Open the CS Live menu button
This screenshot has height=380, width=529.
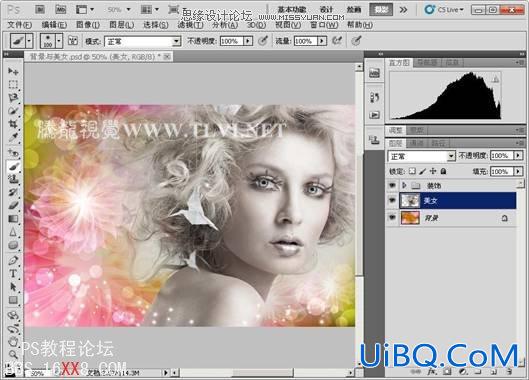click(x=444, y=9)
